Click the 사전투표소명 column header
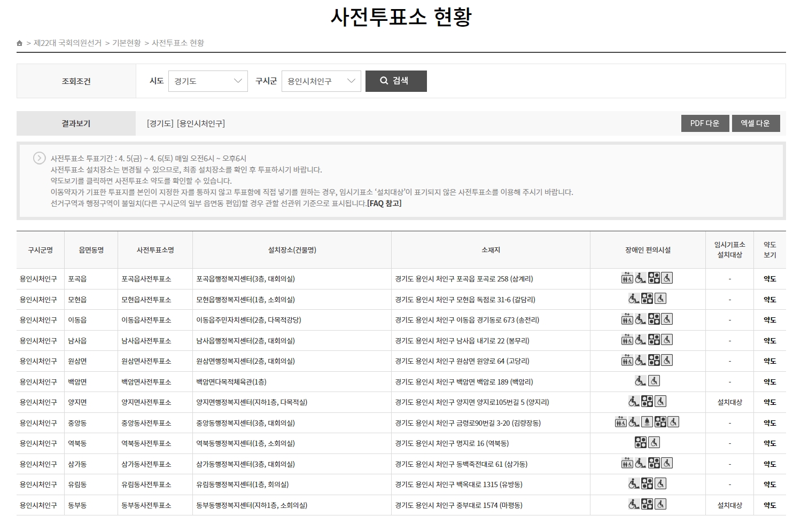This screenshot has width=801, height=532. pyautogui.click(x=155, y=250)
